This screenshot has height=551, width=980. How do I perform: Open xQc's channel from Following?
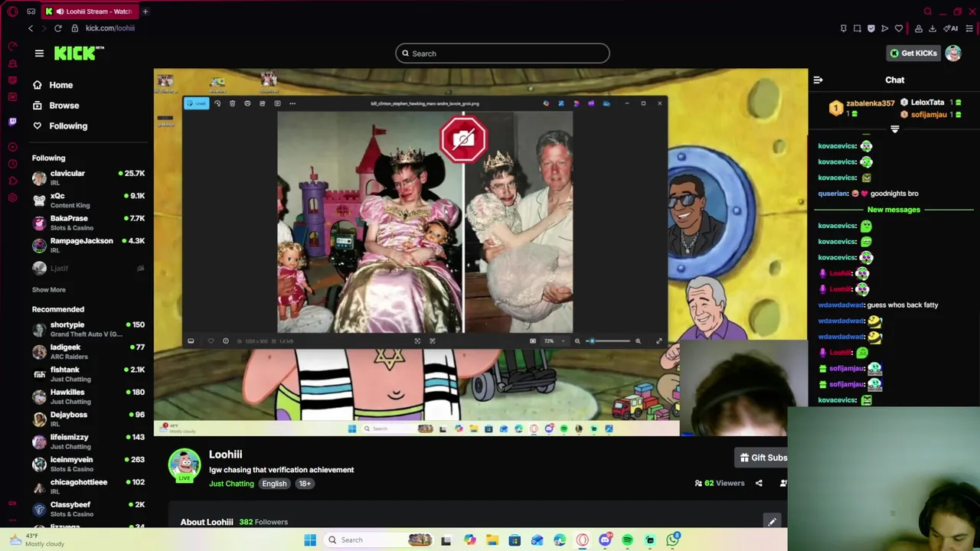pos(88,201)
